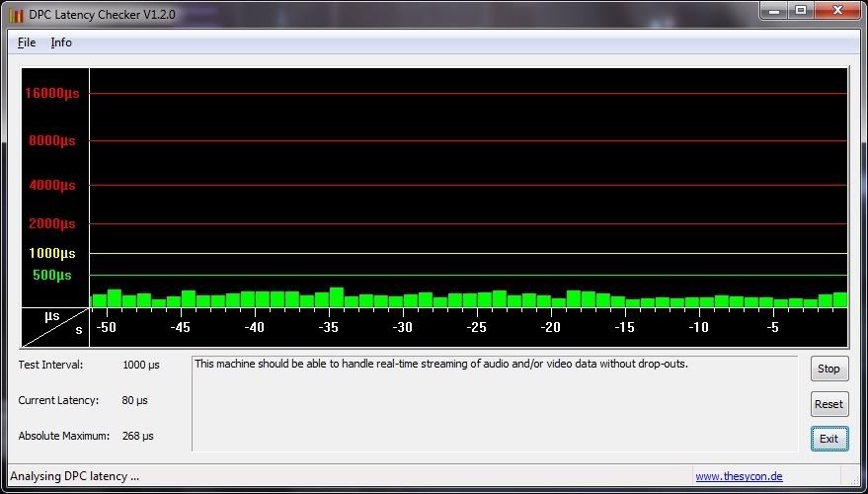The width and height of the screenshot is (868, 494).
Task: Click the '-30' time axis label
Action: 403,327
